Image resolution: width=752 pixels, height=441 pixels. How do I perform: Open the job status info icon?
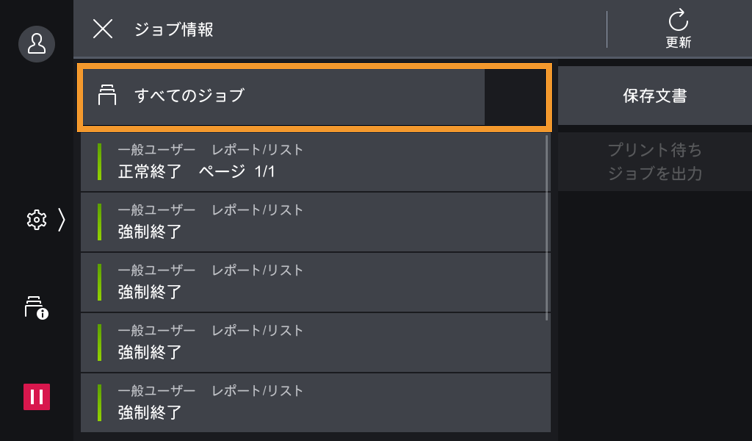[x=36, y=308]
